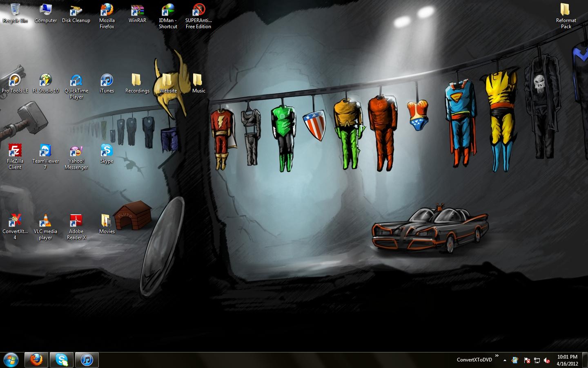Open iTunes from the taskbar

pyautogui.click(x=87, y=360)
